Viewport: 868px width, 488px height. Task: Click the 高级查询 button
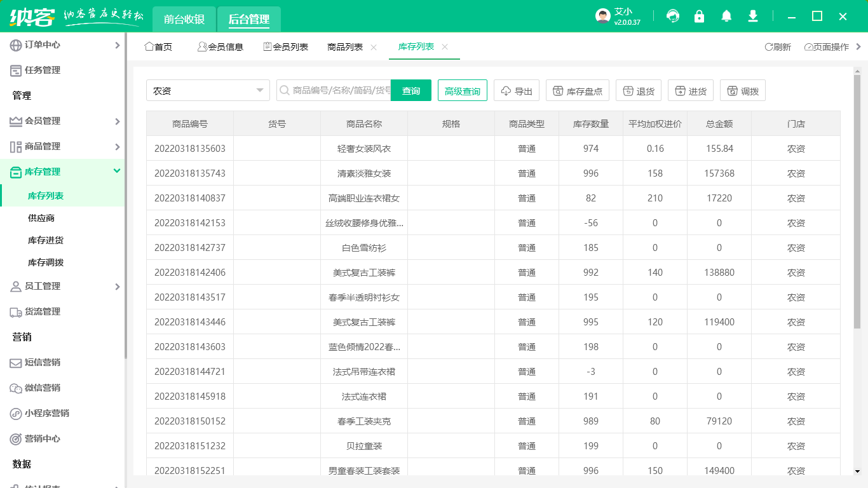click(462, 90)
